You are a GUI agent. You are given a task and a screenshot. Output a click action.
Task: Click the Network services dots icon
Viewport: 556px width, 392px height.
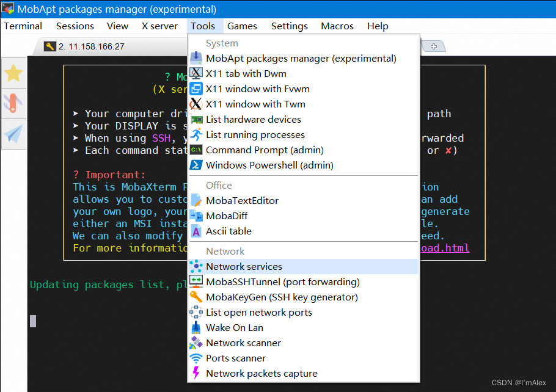(x=196, y=266)
